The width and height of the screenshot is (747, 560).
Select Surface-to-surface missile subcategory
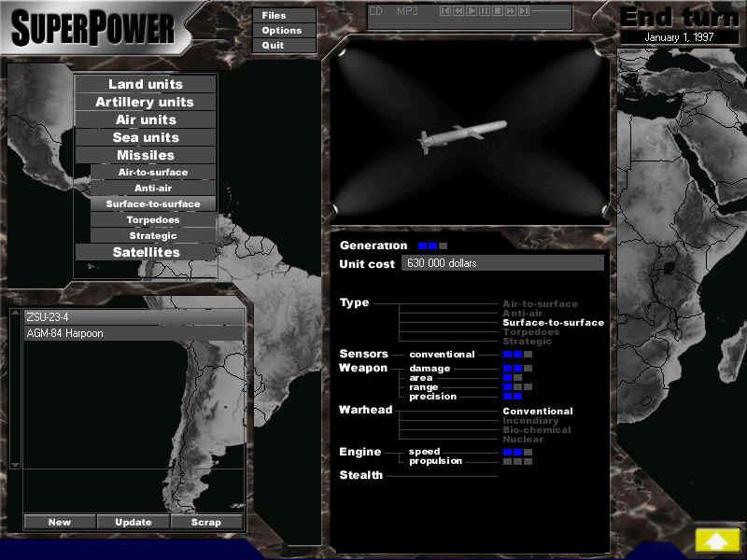click(153, 203)
